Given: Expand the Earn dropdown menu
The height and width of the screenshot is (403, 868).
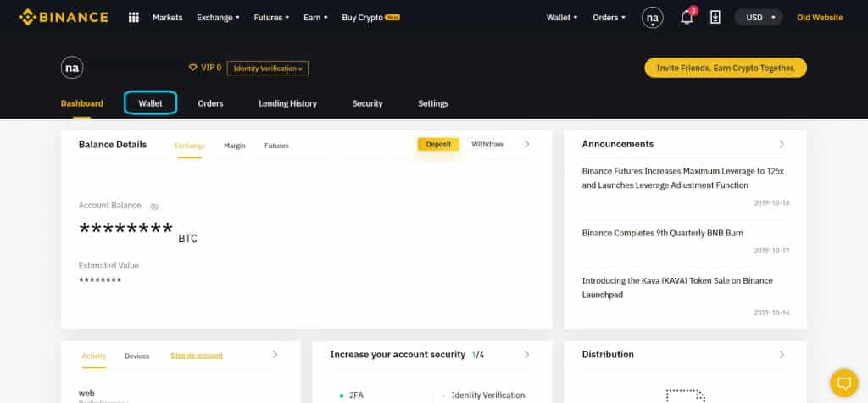Looking at the screenshot, I should [x=315, y=18].
